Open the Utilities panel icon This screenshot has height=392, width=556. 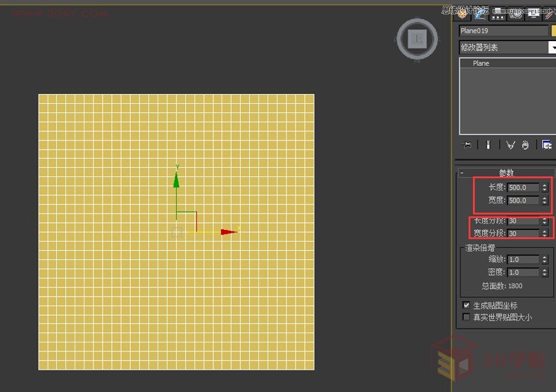(x=551, y=14)
